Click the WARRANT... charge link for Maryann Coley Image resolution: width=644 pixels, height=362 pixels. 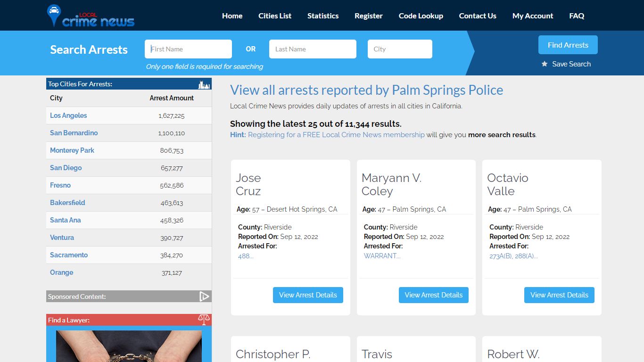382,256
